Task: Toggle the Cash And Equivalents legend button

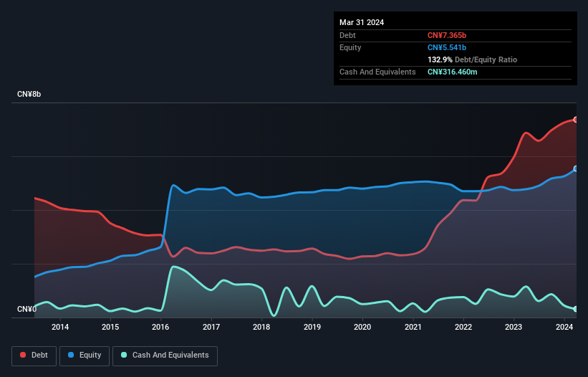Action: [x=165, y=355]
